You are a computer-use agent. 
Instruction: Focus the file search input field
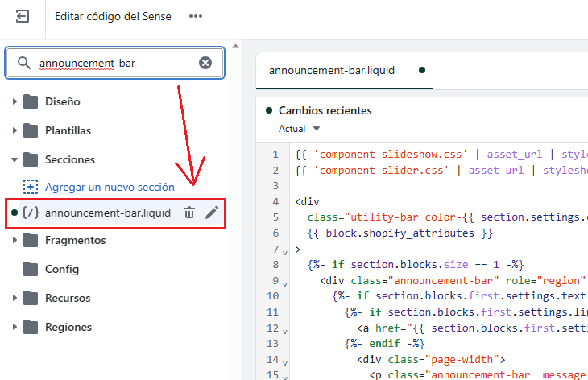[x=114, y=63]
